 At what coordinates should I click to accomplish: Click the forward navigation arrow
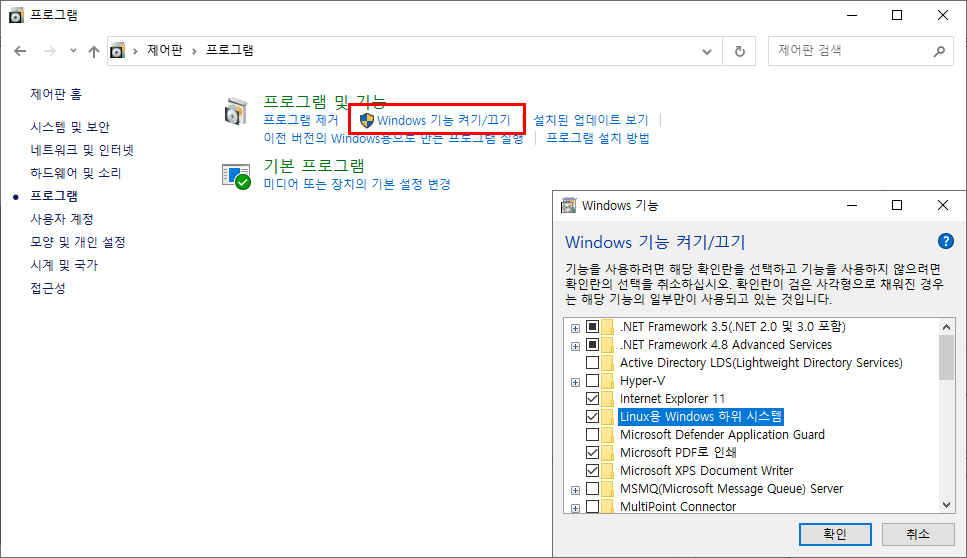tap(50, 51)
